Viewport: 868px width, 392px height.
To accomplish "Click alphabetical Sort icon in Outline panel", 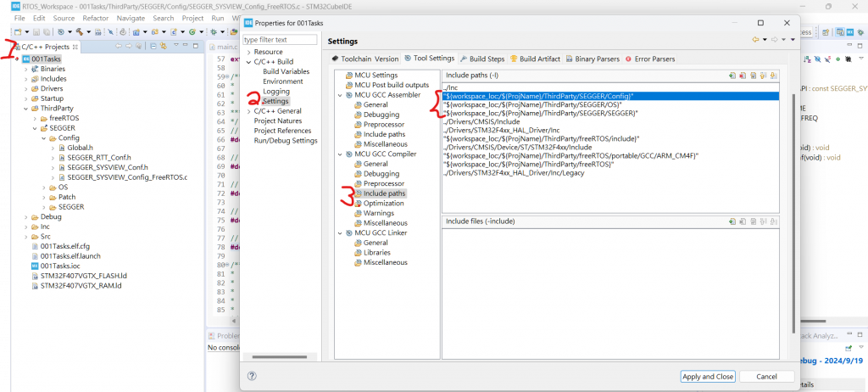I will pyautogui.click(x=809, y=59).
